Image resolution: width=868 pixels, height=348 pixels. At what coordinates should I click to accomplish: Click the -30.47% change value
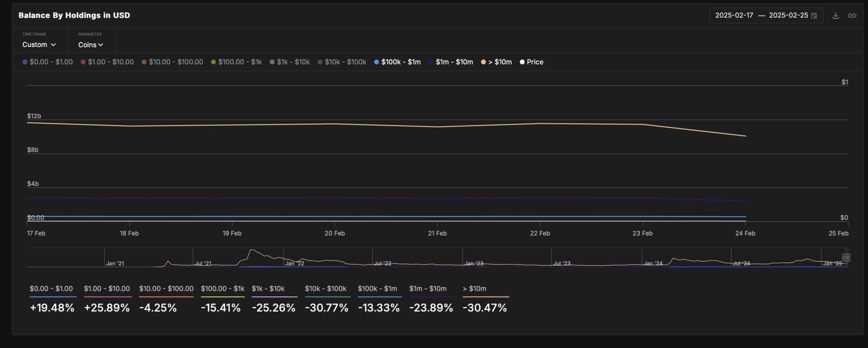tap(485, 308)
